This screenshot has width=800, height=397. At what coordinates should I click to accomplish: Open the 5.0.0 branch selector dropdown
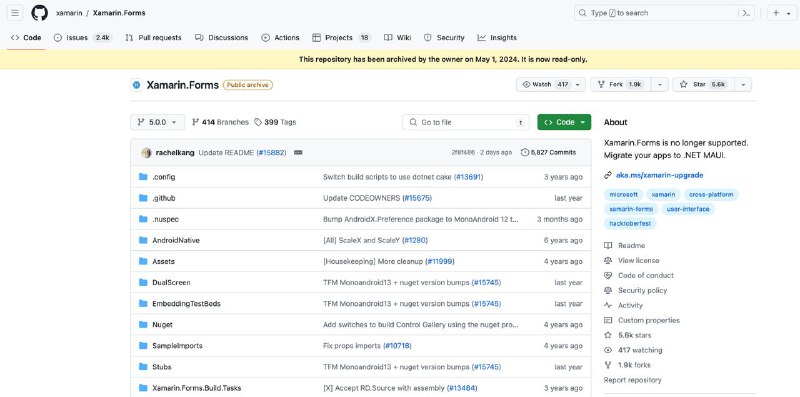coord(158,122)
